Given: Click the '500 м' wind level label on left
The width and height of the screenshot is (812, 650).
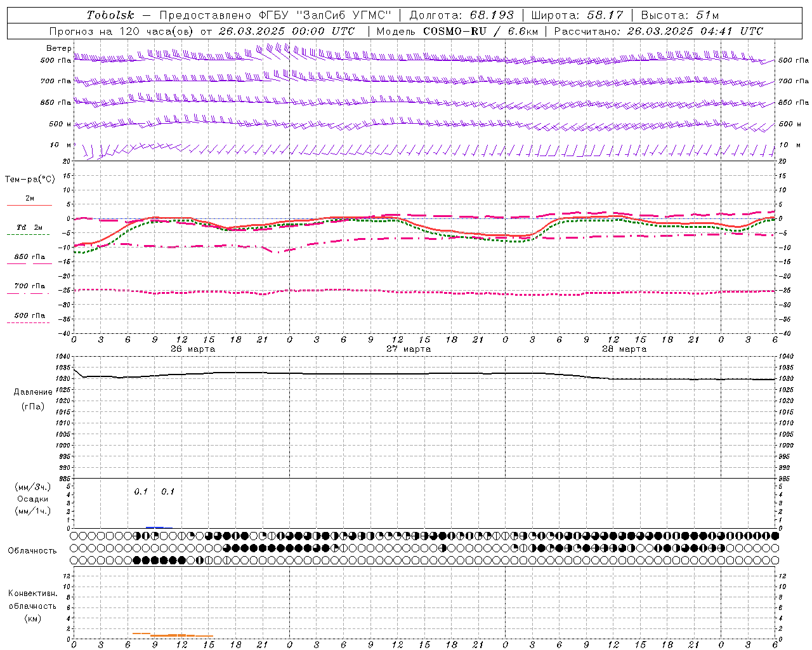Looking at the screenshot, I should pos(60,124).
